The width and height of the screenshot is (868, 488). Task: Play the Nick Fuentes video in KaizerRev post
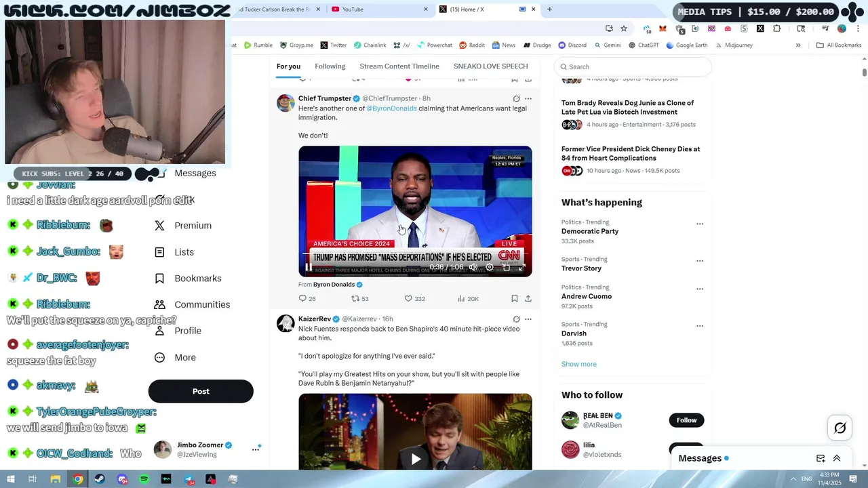(416, 459)
